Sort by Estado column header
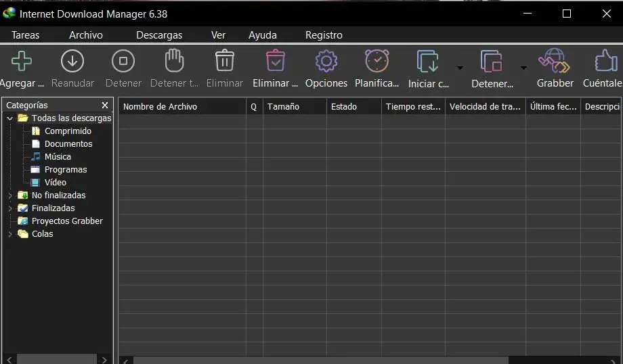The image size is (623, 364). tap(354, 106)
